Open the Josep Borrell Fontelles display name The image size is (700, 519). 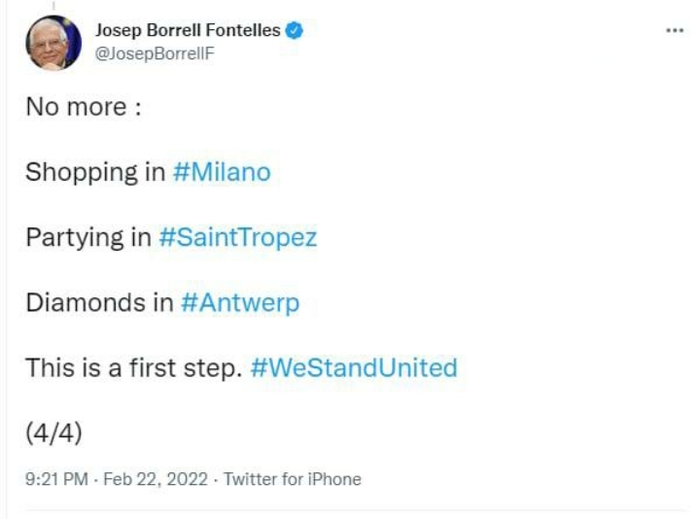[x=189, y=31]
